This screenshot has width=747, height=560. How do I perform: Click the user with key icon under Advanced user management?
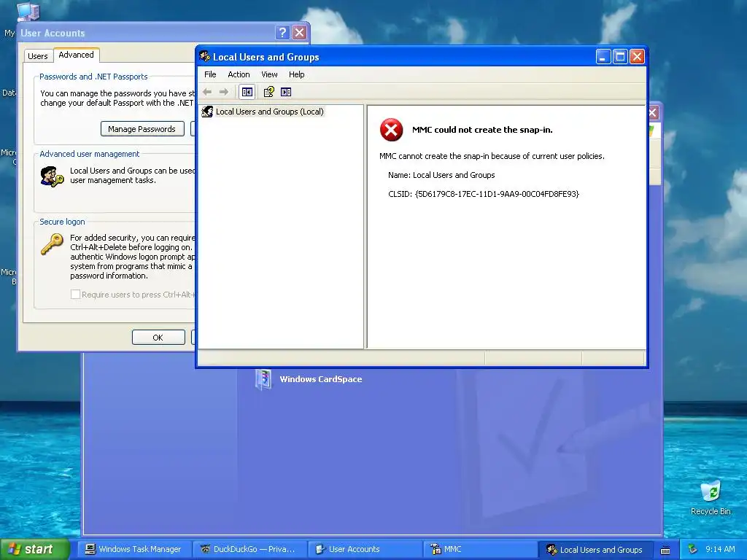tap(52, 177)
